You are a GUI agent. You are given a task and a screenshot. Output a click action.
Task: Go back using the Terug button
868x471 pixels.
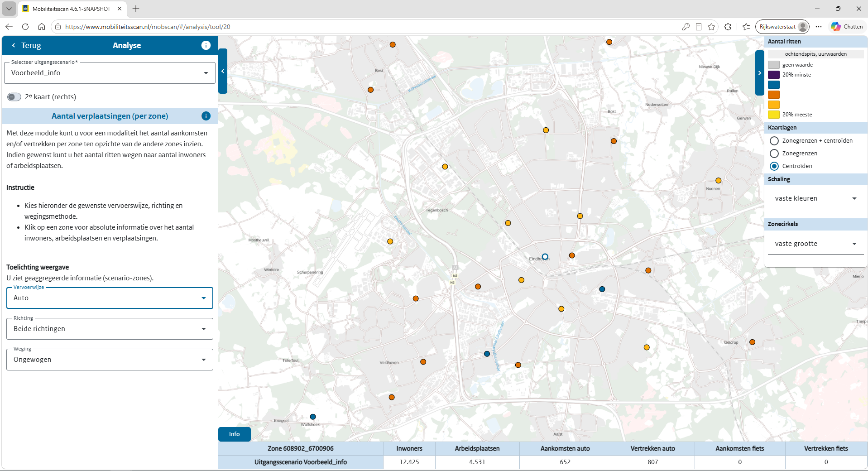pos(26,45)
